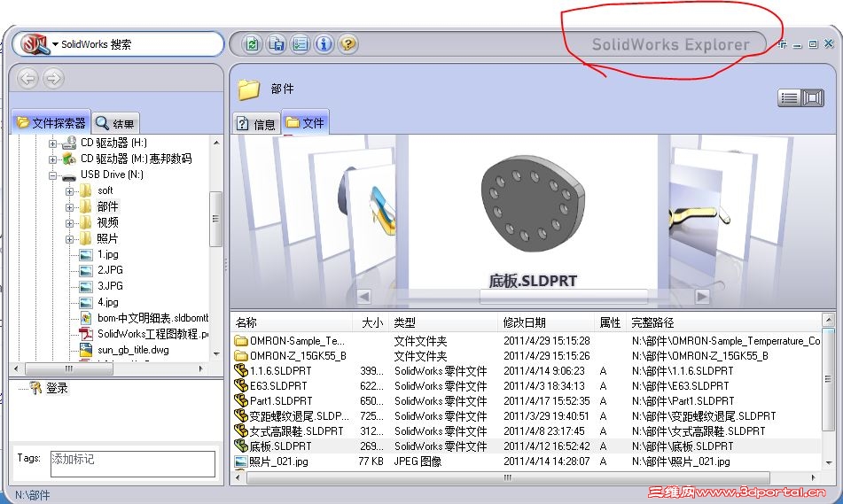This screenshot has width=843, height=504.
Task: Click the green refresh toolbar icon
Action: pos(252,44)
